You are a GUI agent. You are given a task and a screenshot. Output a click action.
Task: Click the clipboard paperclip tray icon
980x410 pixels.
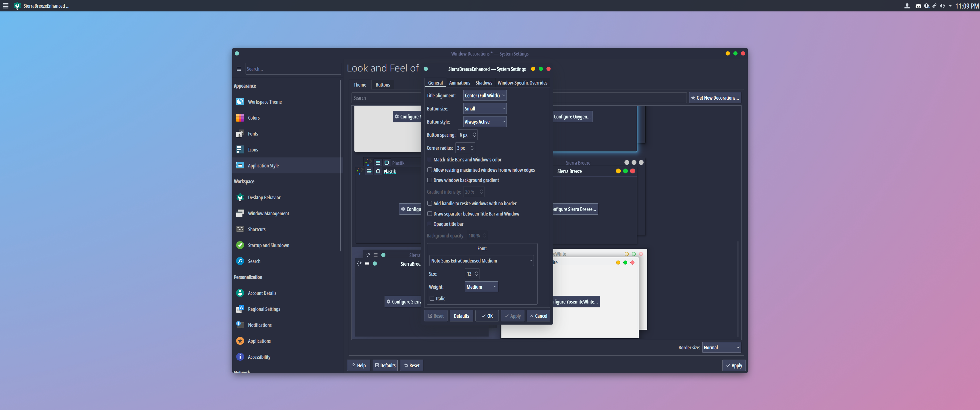pyautogui.click(x=934, y=6)
